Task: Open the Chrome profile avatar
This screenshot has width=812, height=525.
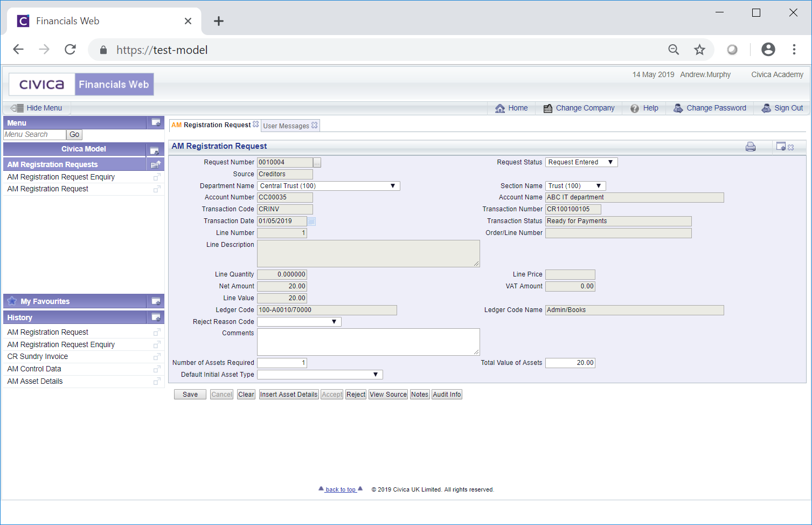Action: 768,50
